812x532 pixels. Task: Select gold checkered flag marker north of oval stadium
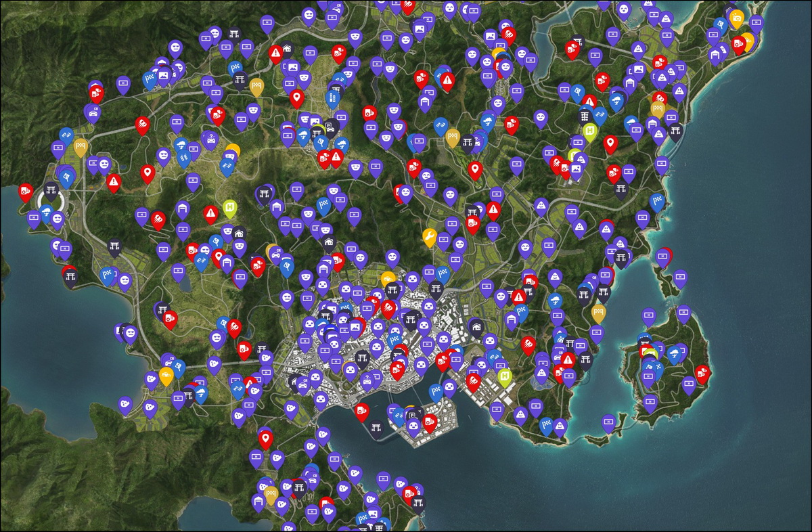click(x=81, y=146)
